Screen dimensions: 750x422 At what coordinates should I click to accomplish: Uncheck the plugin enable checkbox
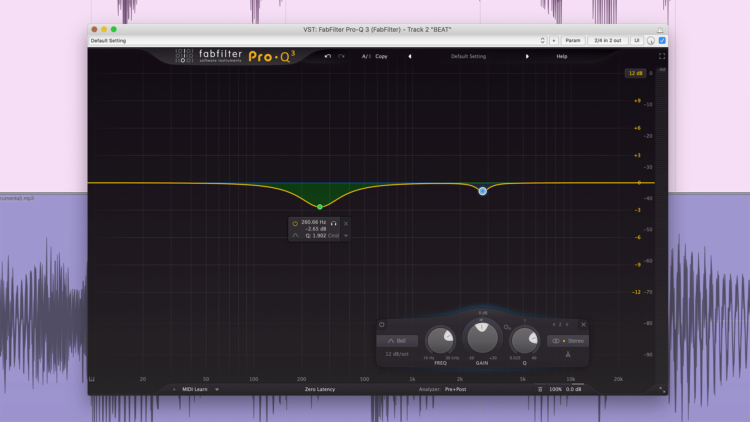coord(662,41)
